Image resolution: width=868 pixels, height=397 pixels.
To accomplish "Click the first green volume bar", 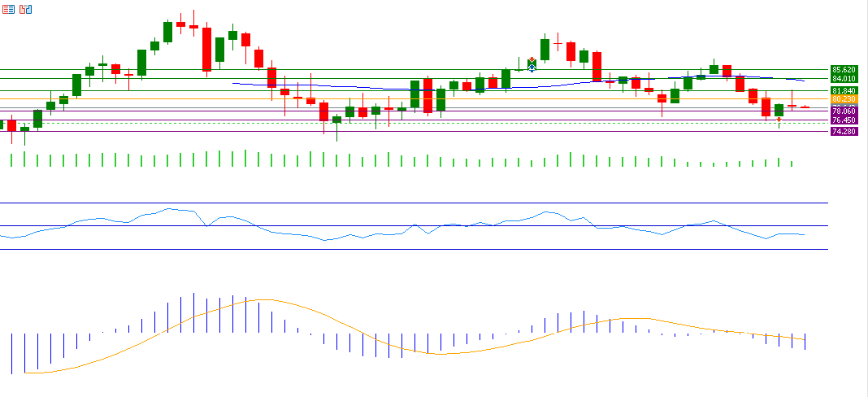I will 11,159.
